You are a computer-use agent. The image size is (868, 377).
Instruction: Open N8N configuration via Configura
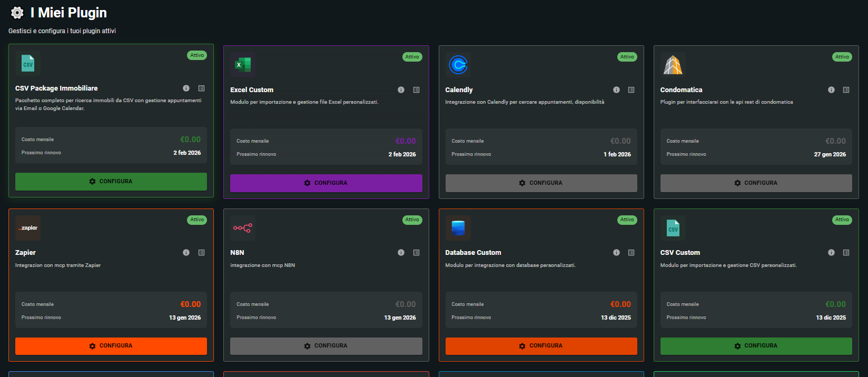click(x=326, y=346)
